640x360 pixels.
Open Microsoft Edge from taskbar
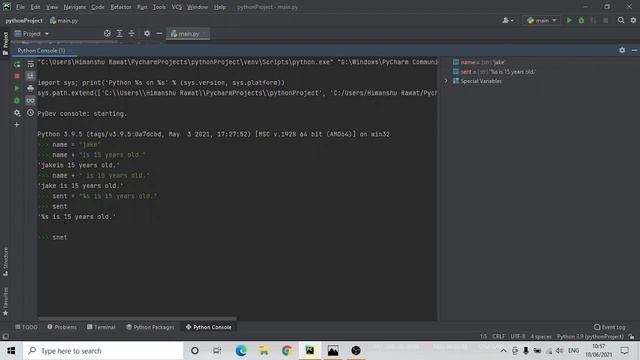click(x=241, y=351)
